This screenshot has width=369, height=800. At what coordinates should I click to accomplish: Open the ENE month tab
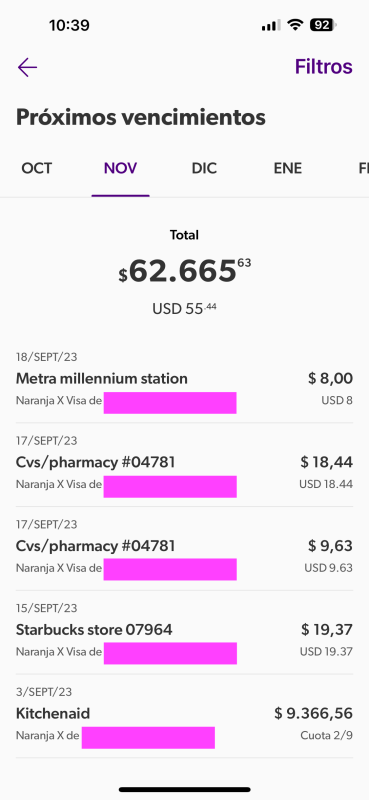tap(288, 168)
